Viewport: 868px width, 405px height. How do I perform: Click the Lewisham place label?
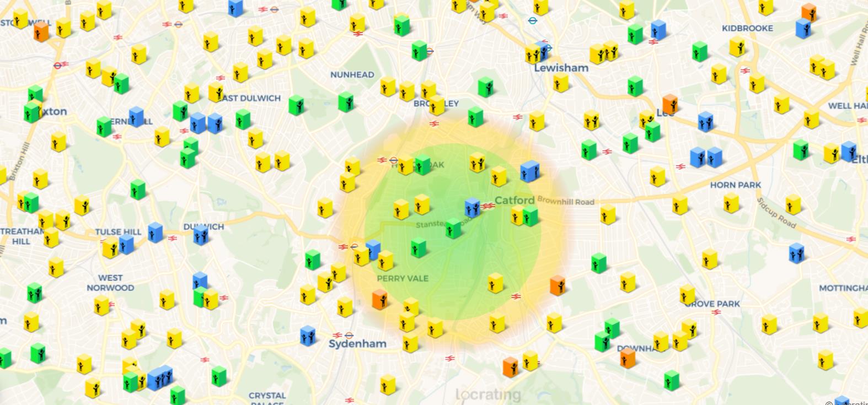click(x=561, y=68)
